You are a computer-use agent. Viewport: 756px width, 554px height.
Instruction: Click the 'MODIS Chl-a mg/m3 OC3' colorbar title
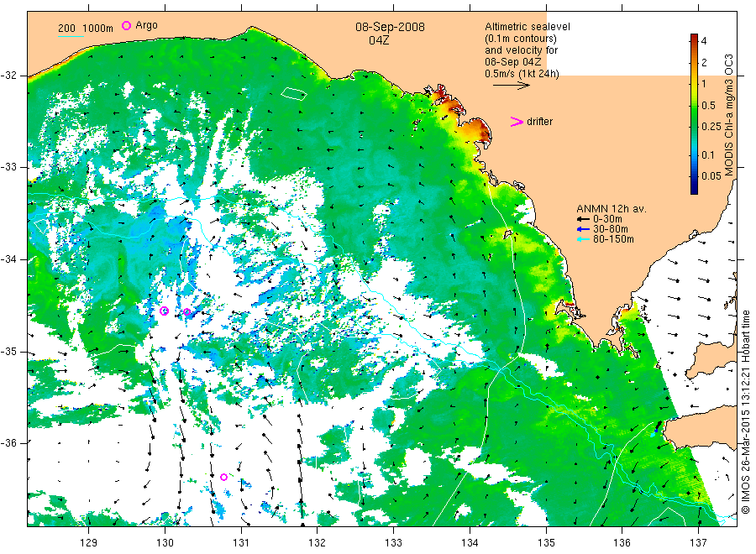point(728,115)
